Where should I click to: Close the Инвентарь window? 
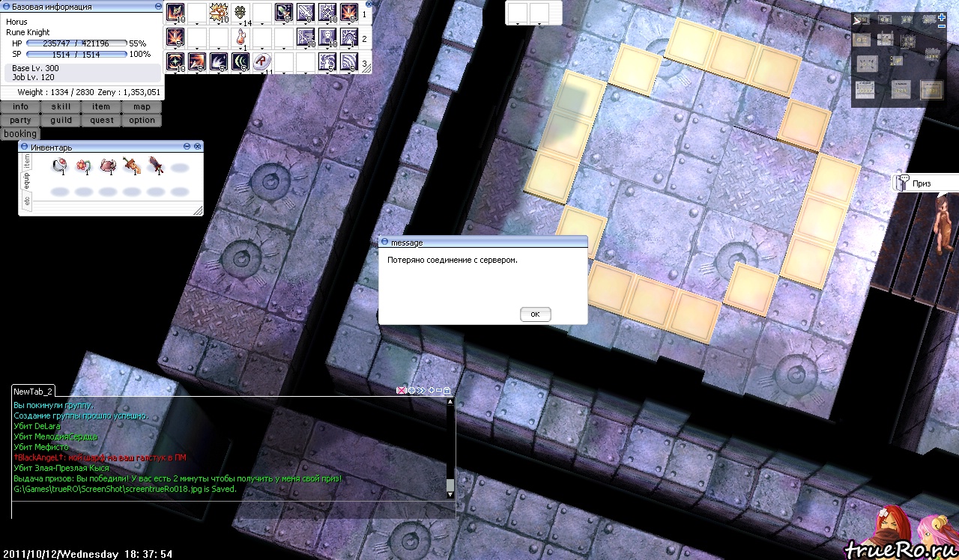pos(197,146)
